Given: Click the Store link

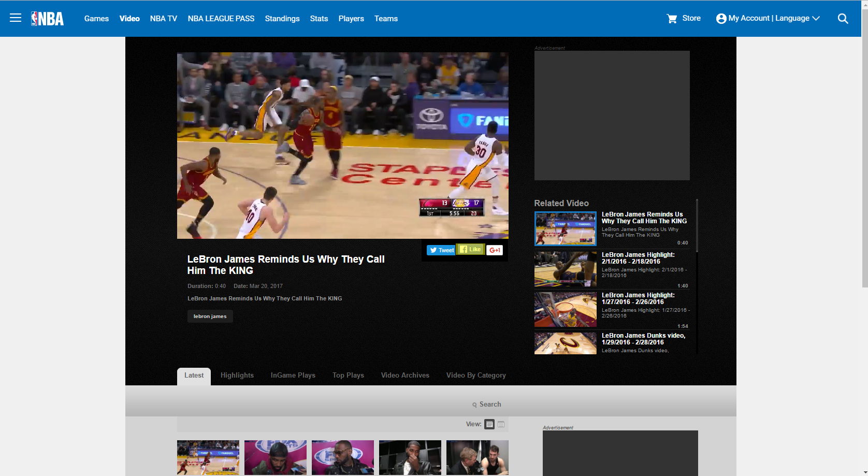Looking at the screenshot, I should 691,18.
